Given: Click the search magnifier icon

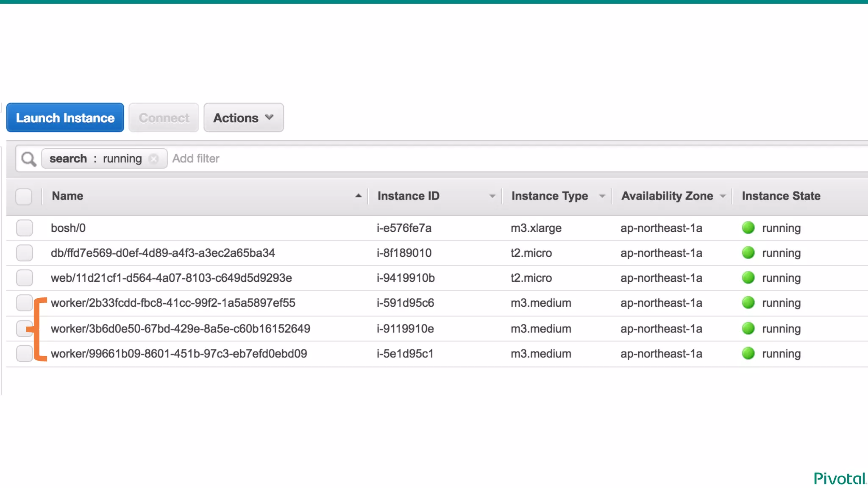Looking at the screenshot, I should 28,159.
